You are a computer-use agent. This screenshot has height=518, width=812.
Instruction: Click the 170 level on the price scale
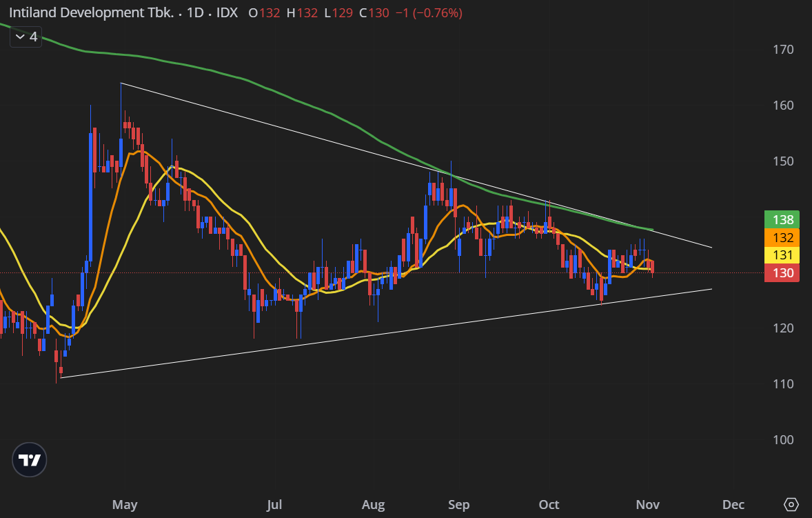pyautogui.click(x=783, y=50)
